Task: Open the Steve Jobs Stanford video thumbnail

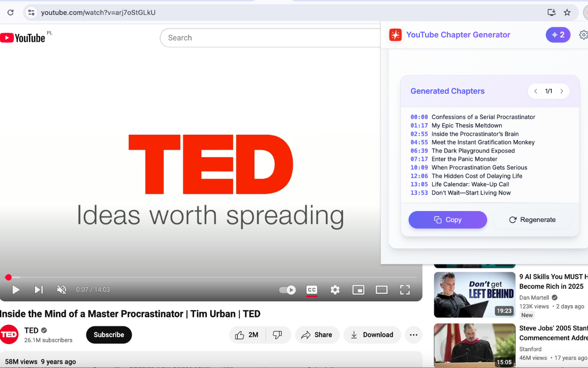Action: [475, 345]
